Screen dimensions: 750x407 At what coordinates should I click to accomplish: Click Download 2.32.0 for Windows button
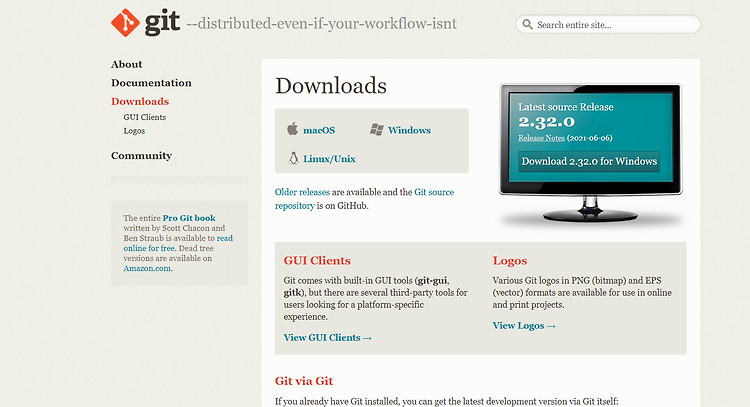pyautogui.click(x=589, y=161)
